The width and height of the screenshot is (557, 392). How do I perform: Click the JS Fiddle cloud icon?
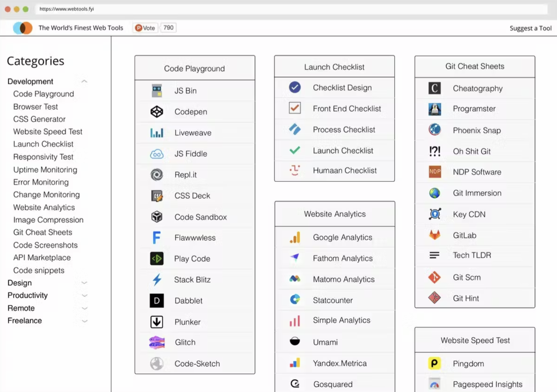(x=157, y=154)
